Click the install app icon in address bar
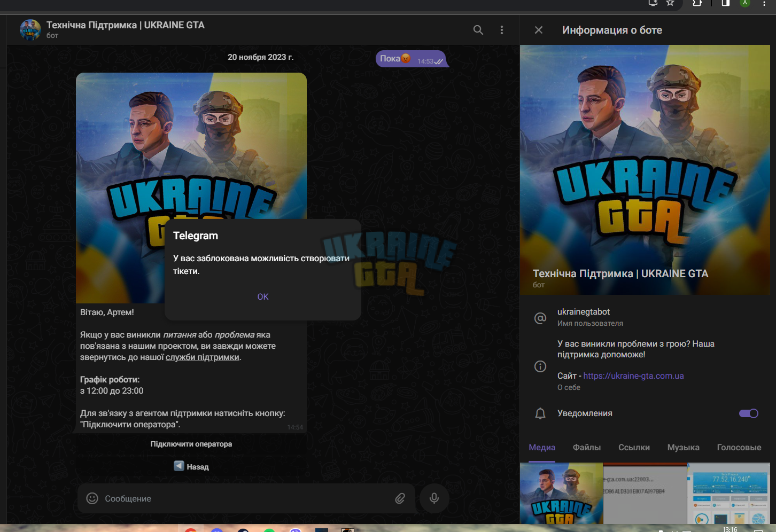776x532 pixels. click(x=653, y=3)
